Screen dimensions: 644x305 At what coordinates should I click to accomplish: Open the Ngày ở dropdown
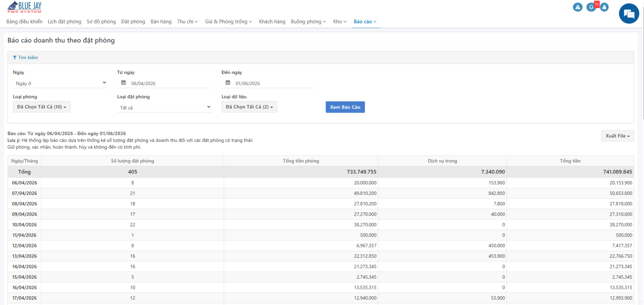click(60, 83)
